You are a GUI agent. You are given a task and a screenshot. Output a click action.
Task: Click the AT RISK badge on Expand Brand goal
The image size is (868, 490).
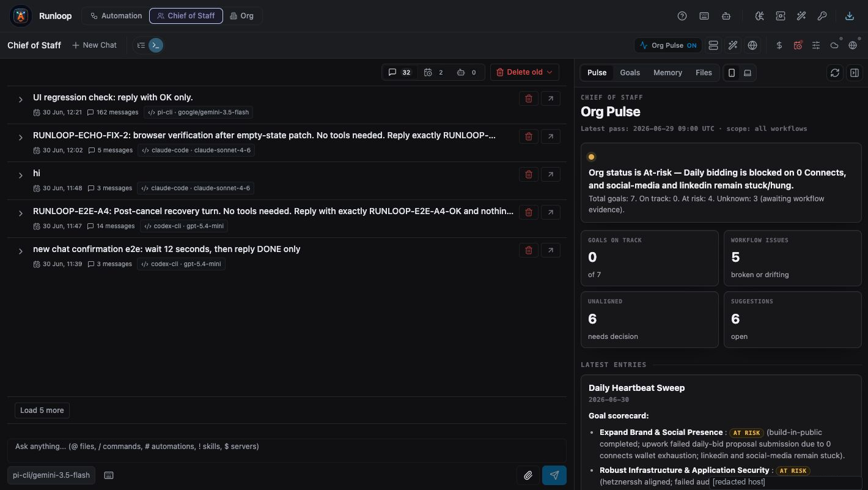(747, 433)
